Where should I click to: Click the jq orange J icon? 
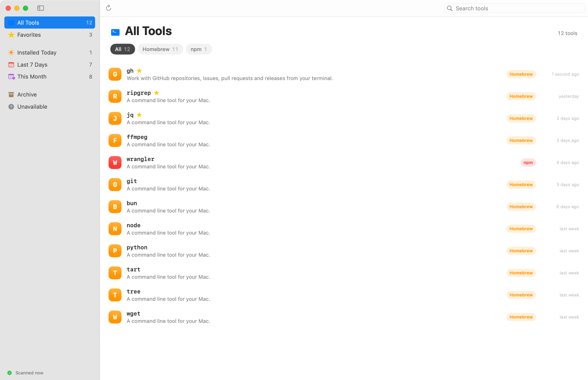coord(115,118)
